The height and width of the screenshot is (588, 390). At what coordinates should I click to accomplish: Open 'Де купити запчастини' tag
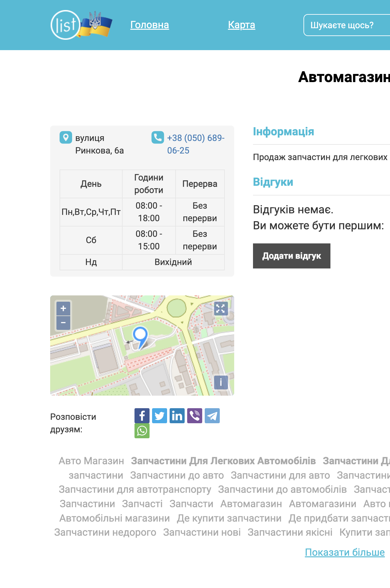coord(229,518)
